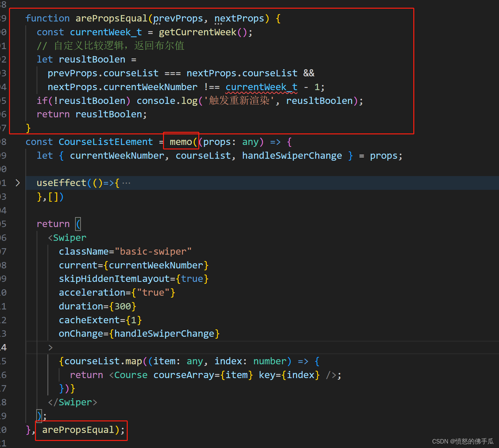Viewport: 499px width, 448px height.
Task: Click handleSwiperChange in the destructuring line
Action: click(292, 156)
